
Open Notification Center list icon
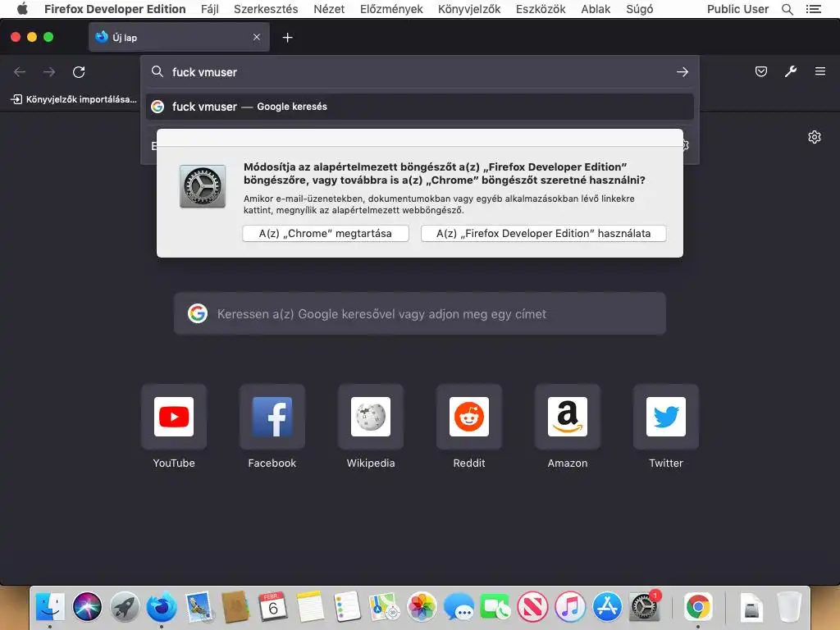813,9
